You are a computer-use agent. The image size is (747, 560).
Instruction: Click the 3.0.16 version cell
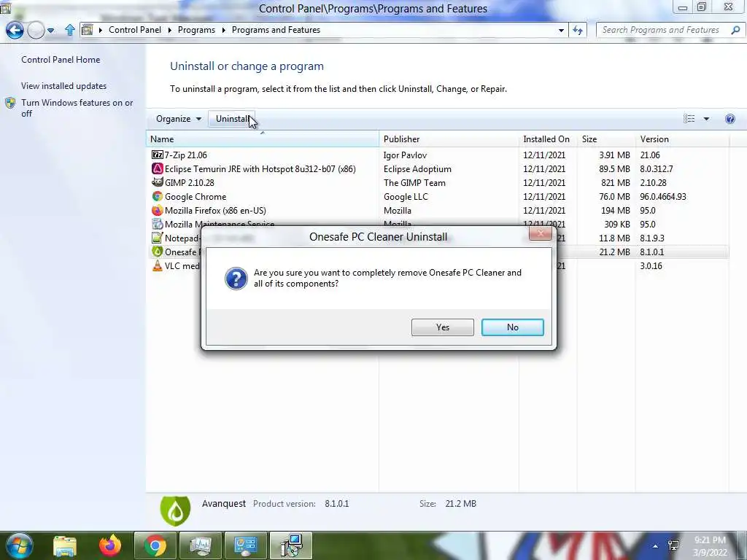(x=651, y=265)
